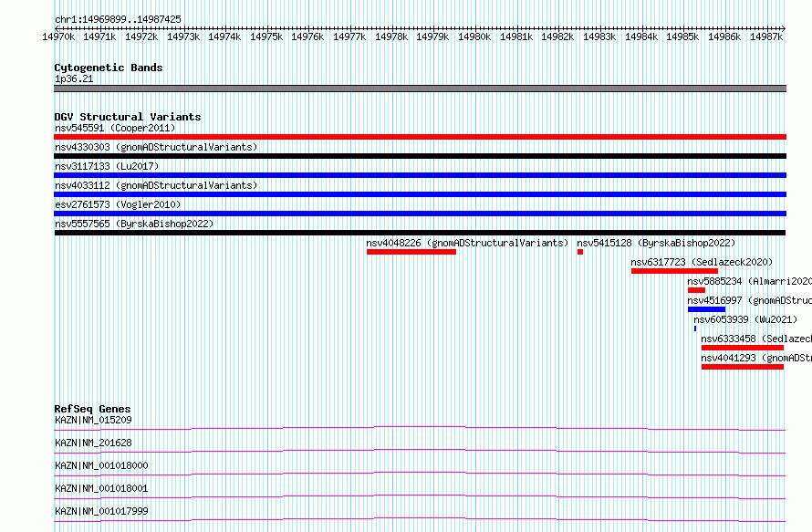
Task: Click the nsv4048226 (gnomADStructuralVariants) label
Action: [467, 243]
